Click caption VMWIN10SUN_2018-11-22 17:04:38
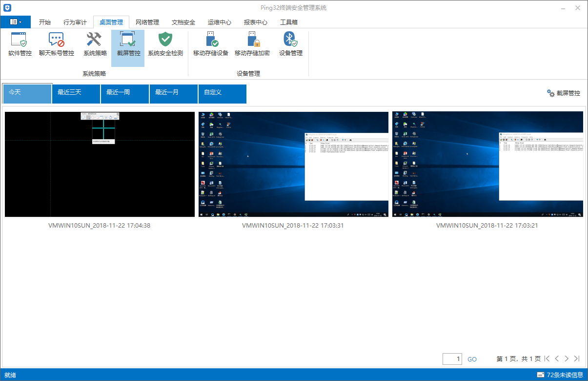 pyautogui.click(x=100, y=226)
